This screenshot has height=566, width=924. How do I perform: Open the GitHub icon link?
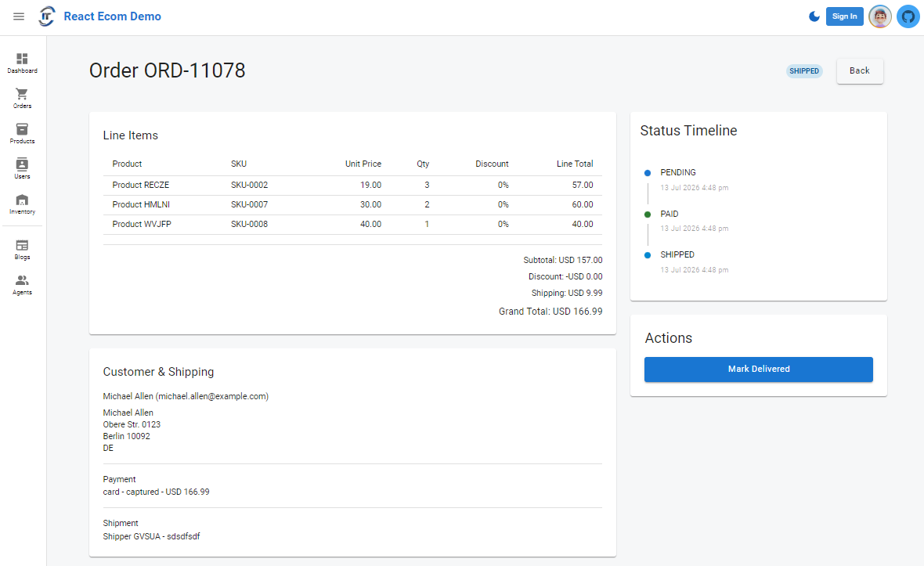point(908,16)
